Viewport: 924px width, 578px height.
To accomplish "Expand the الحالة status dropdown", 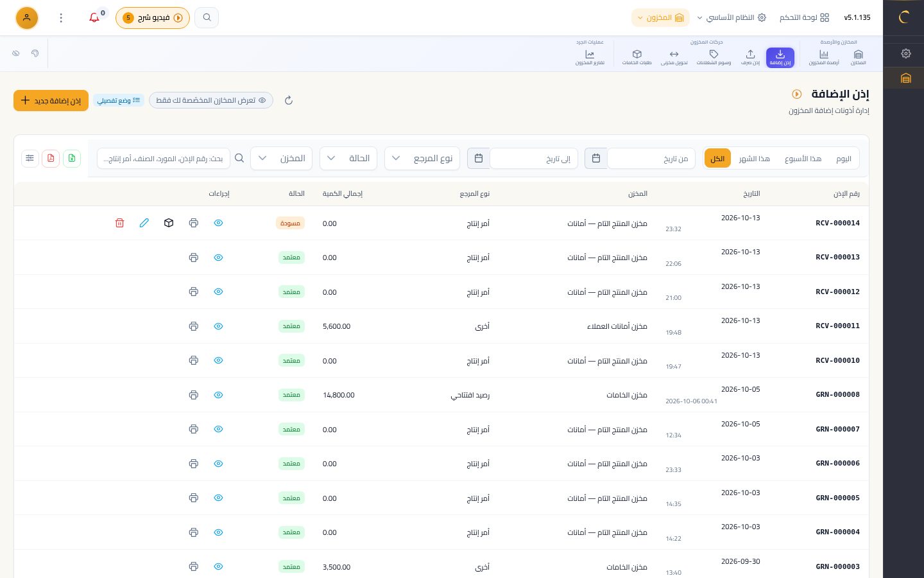I will [348, 158].
